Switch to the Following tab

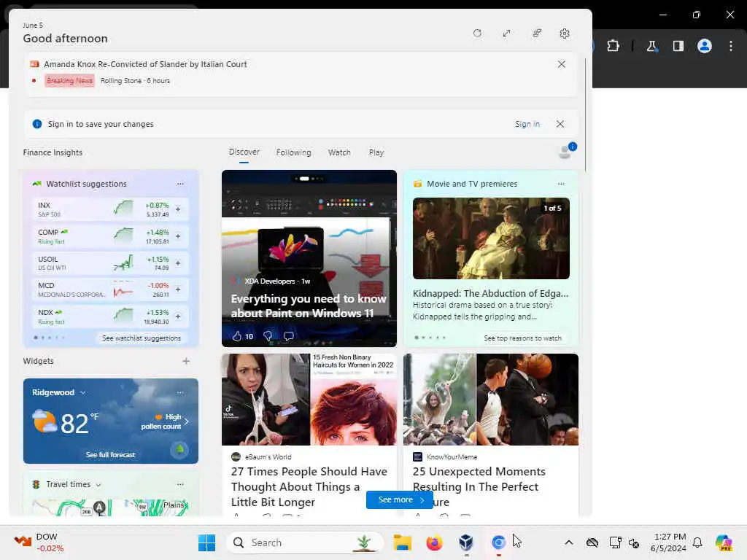(x=293, y=152)
